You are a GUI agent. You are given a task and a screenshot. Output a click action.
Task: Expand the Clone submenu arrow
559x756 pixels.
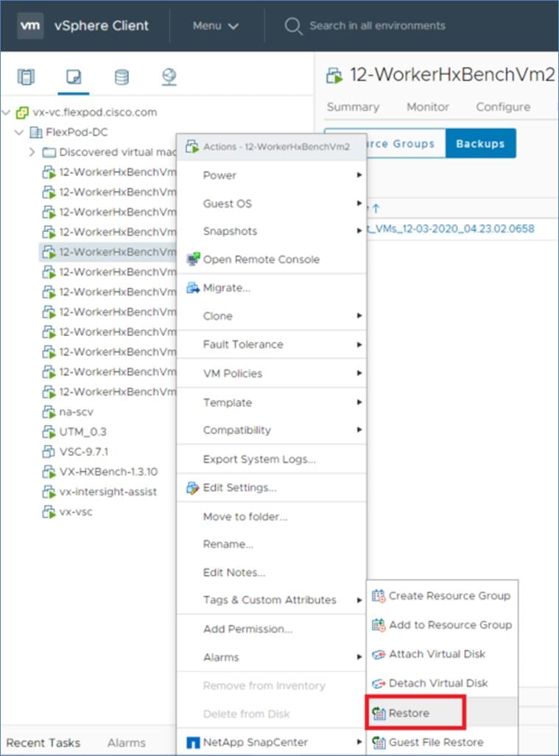359,316
